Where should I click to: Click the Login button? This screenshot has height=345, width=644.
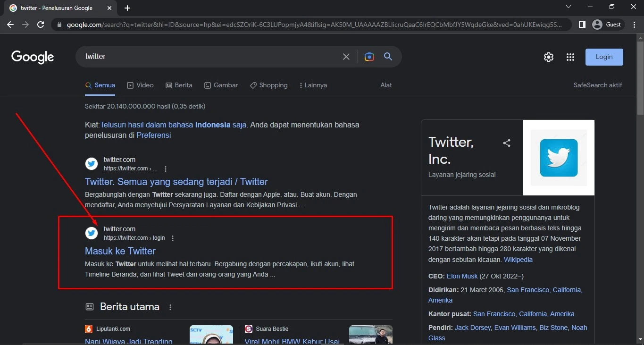(604, 57)
